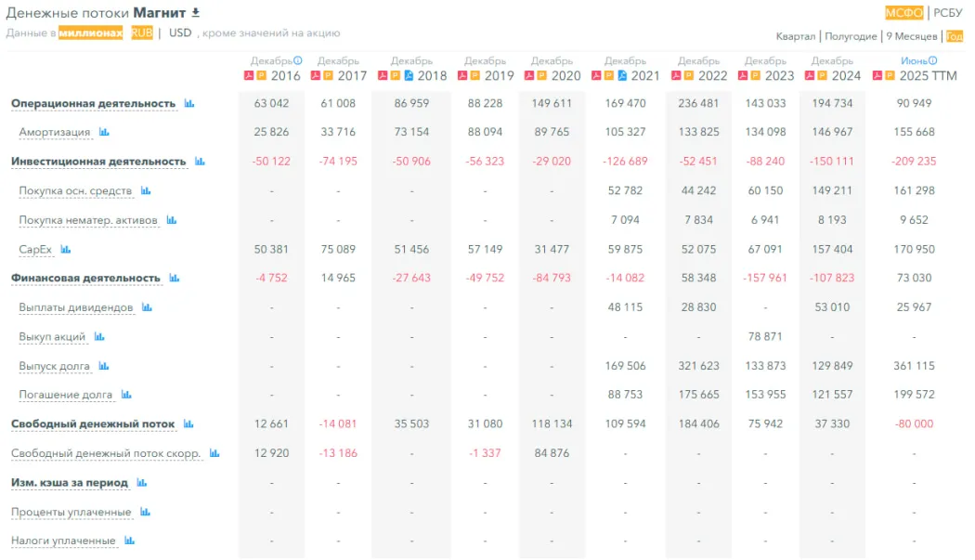Download the Магнит cash flow data
Image resolution: width=975 pixels, height=560 pixels.
tap(196, 13)
